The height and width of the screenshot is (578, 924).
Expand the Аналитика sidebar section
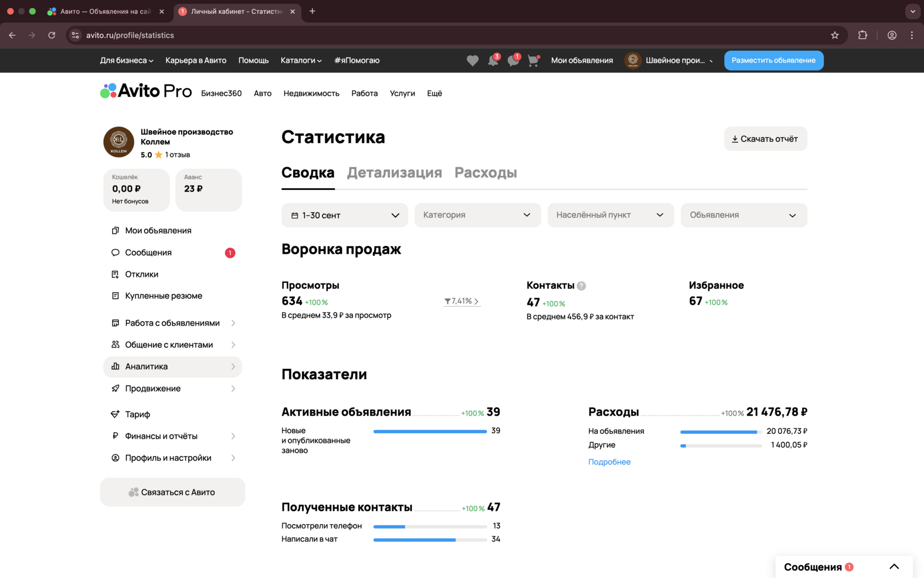173,367
